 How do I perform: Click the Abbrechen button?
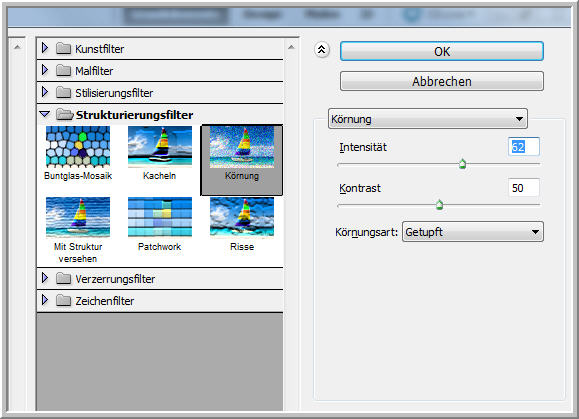pos(442,81)
